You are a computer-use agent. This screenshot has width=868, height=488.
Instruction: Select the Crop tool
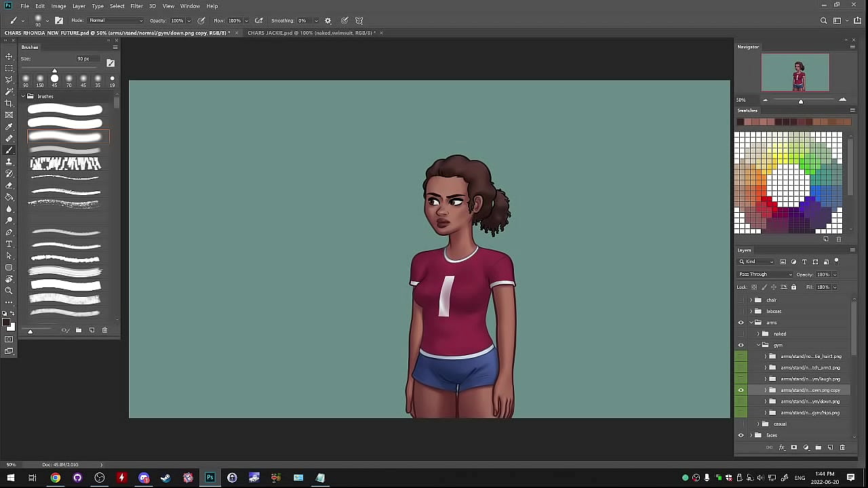(x=9, y=103)
